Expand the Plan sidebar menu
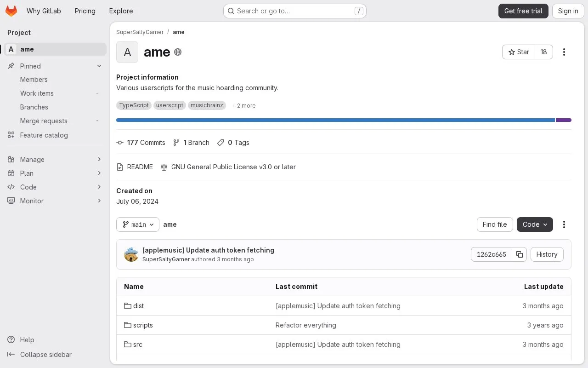 pos(55,173)
